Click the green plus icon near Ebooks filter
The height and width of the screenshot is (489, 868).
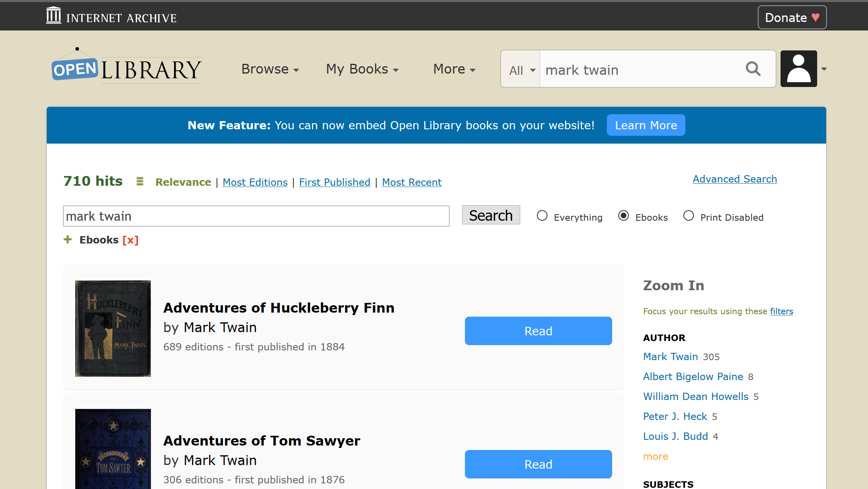(x=68, y=239)
